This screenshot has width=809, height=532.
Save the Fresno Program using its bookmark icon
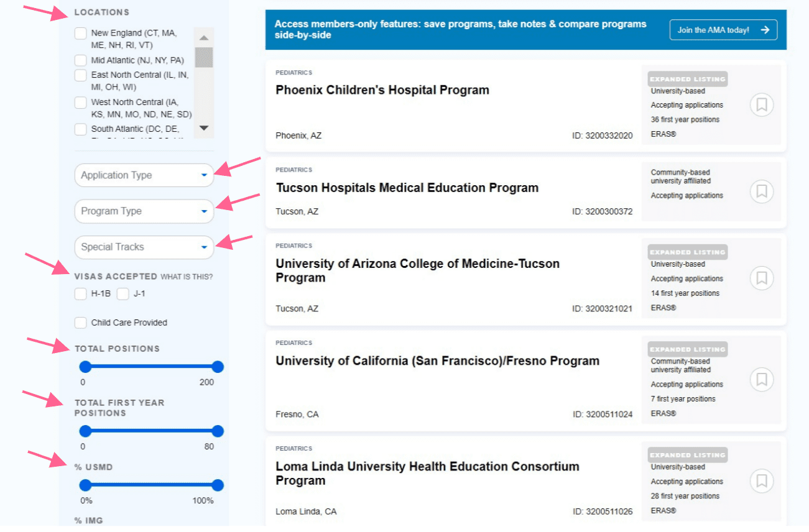762,380
